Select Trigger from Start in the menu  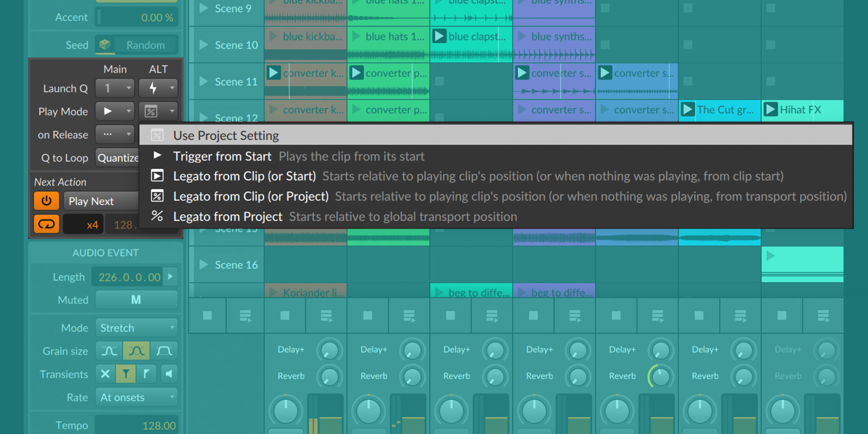(222, 156)
